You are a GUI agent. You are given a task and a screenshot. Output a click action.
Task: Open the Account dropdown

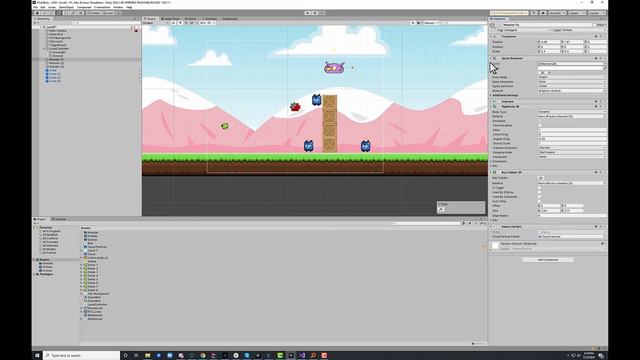(557, 13)
